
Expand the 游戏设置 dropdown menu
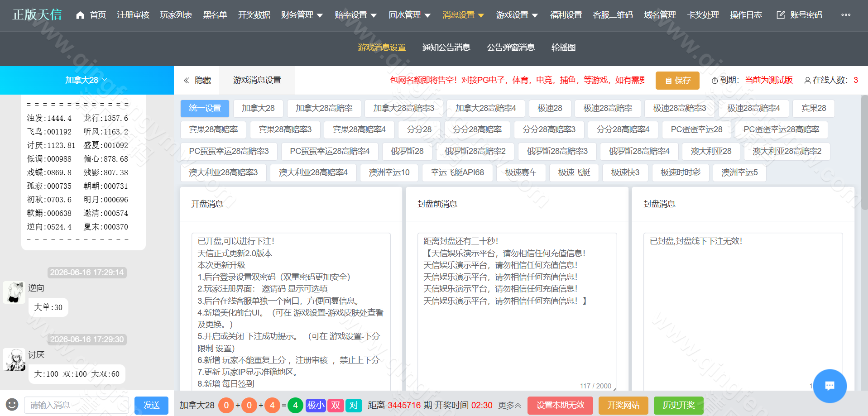tap(517, 15)
